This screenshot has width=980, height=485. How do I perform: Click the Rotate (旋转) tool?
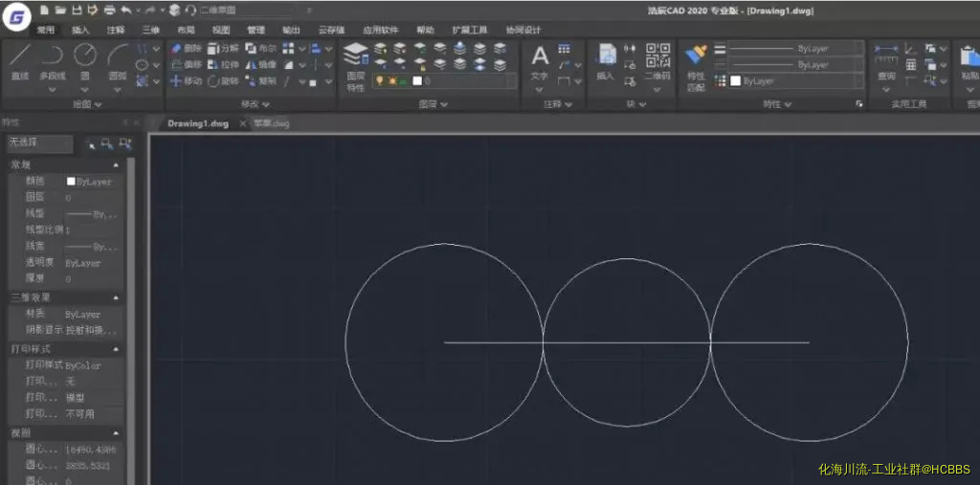223,80
